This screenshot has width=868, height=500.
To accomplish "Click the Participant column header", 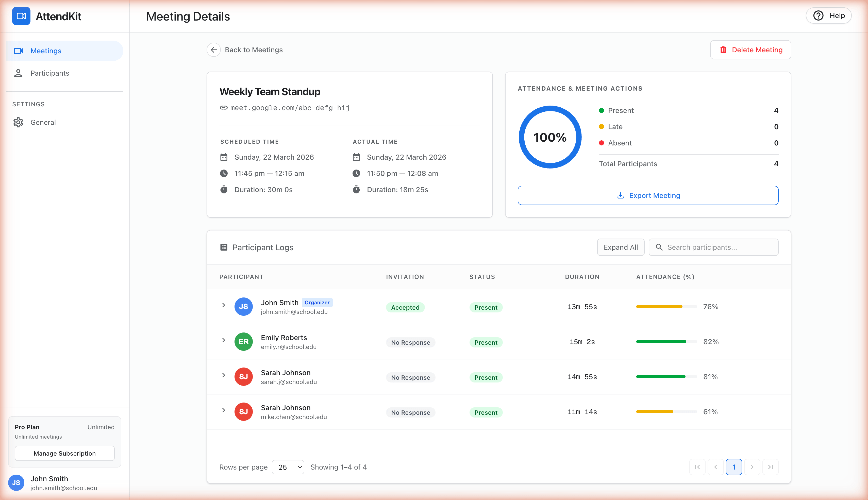I will 241,277.
